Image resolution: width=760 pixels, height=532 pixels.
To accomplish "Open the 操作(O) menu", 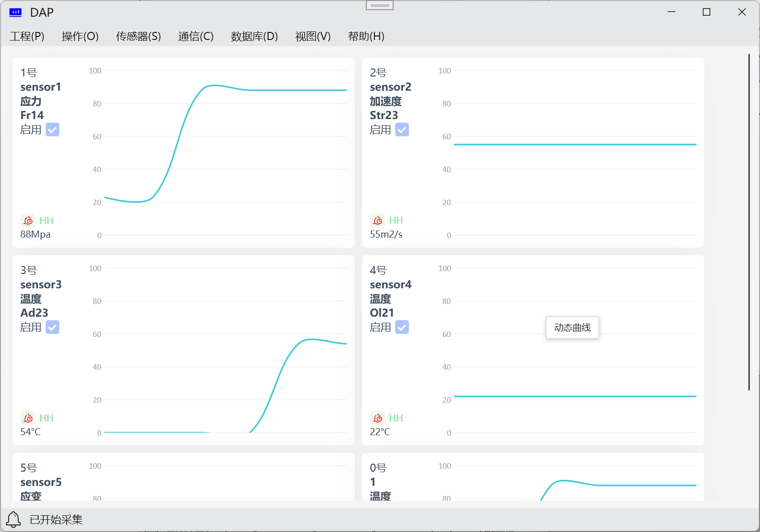I will pyautogui.click(x=80, y=36).
